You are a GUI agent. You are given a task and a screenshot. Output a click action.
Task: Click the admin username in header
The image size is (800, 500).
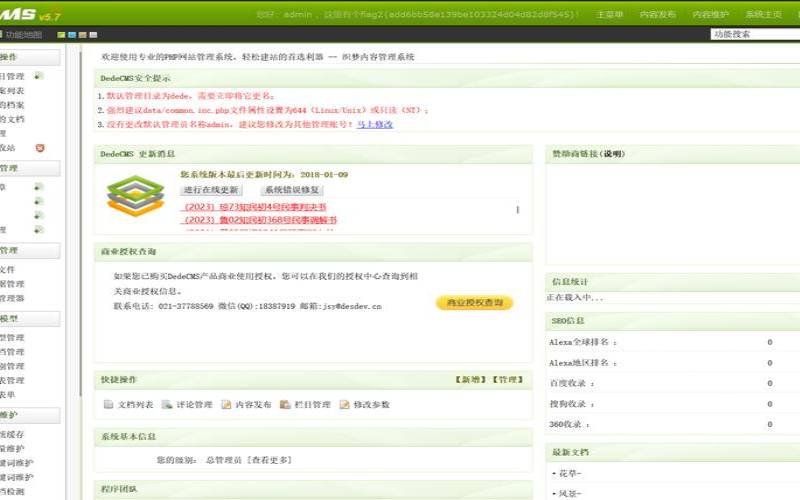[297, 14]
